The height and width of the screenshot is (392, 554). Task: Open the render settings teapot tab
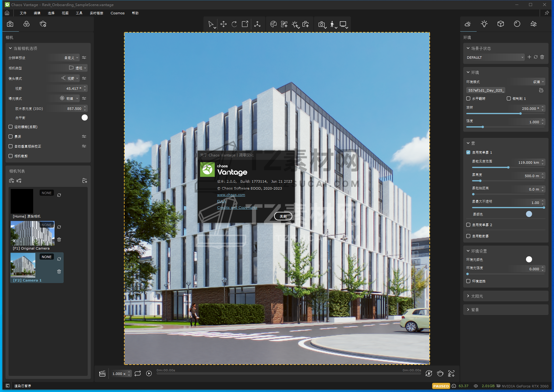click(43, 24)
